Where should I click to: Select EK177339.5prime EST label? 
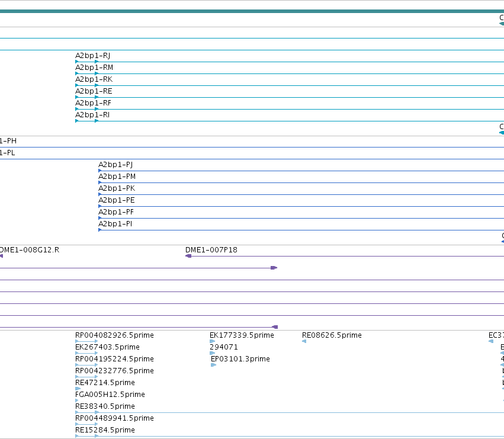(x=242, y=335)
